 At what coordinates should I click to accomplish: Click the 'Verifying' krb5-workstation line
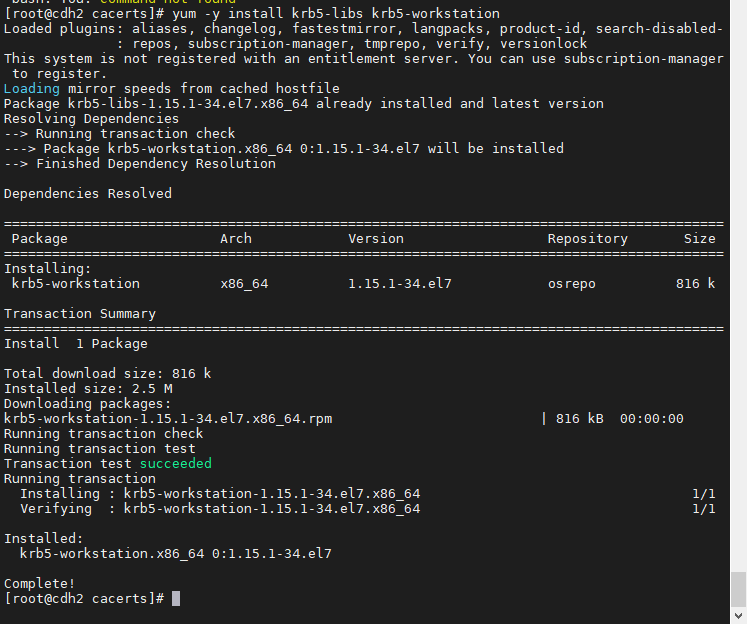point(220,509)
